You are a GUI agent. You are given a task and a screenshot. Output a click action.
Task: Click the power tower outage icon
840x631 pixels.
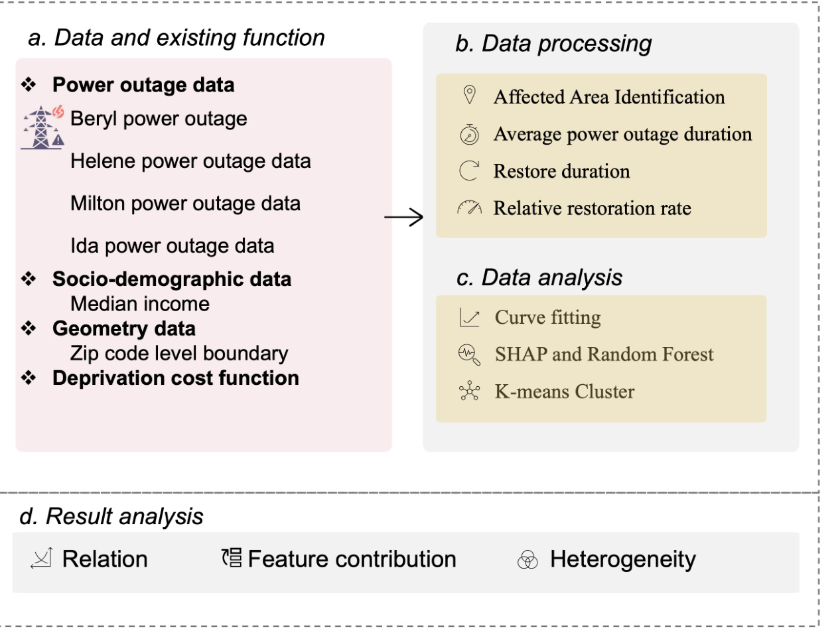(42, 127)
